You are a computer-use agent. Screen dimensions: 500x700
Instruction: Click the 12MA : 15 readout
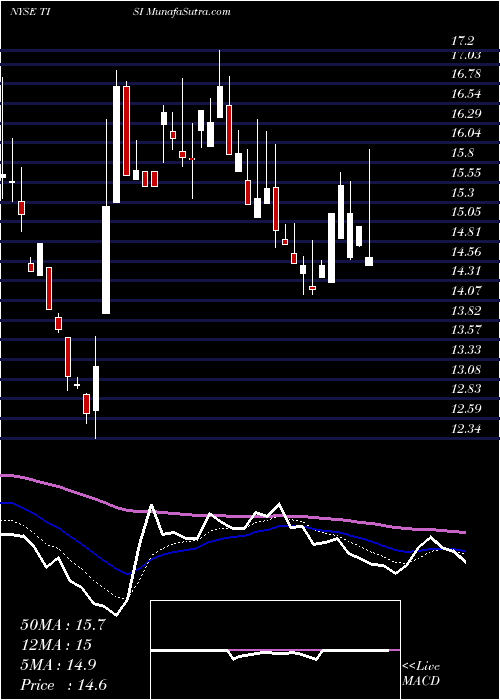[56, 645]
